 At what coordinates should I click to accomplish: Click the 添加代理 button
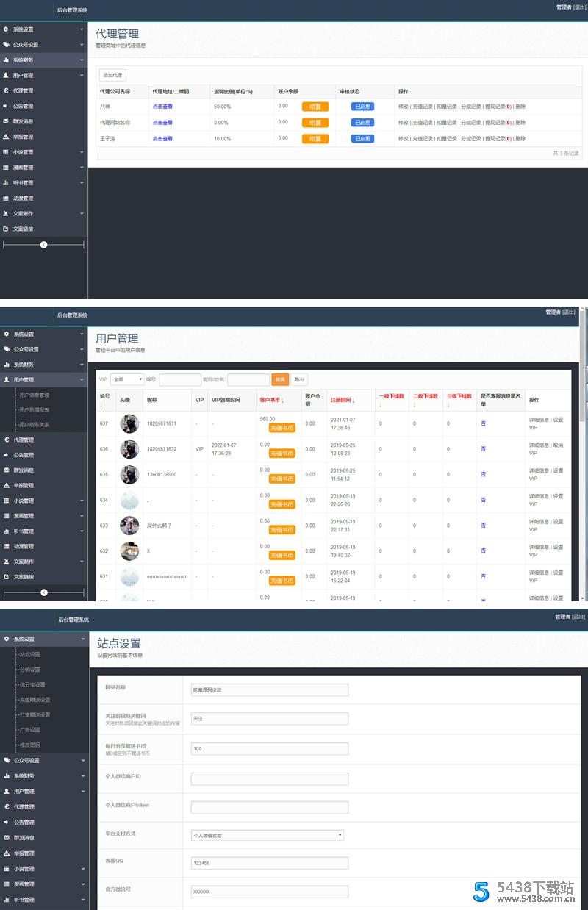tap(113, 75)
